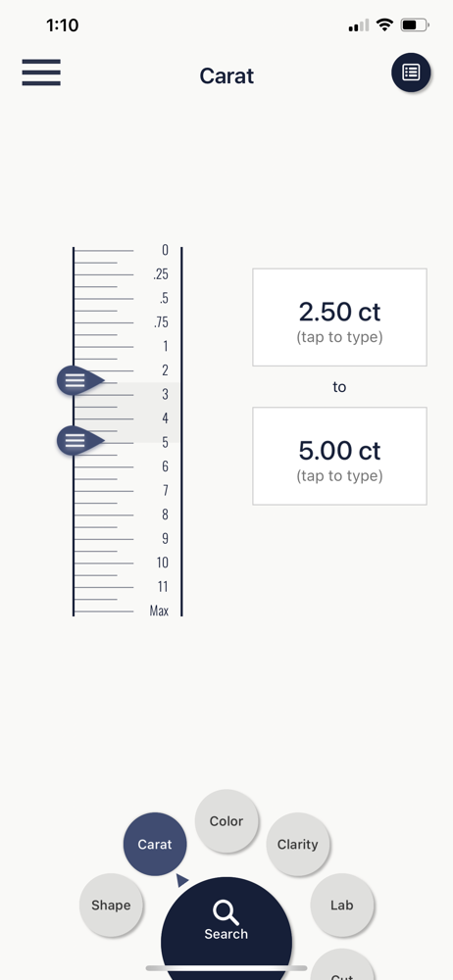Tap the 5.00 ct maximum field

pyautogui.click(x=339, y=457)
